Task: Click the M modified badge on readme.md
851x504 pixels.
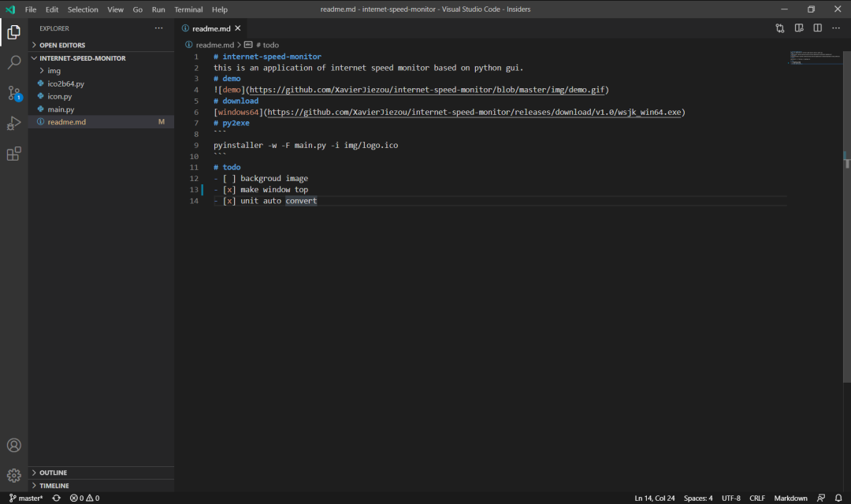Action: click(x=162, y=122)
